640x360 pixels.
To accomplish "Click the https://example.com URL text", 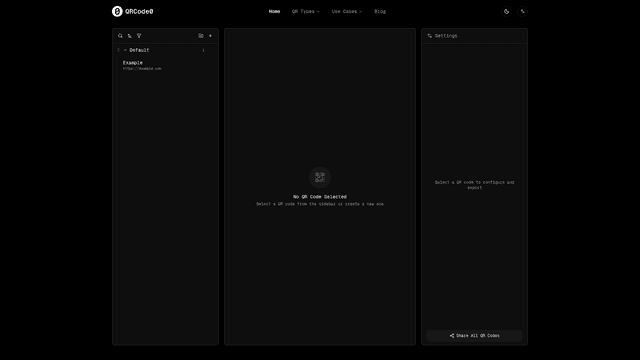I will [x=142, y=69].
